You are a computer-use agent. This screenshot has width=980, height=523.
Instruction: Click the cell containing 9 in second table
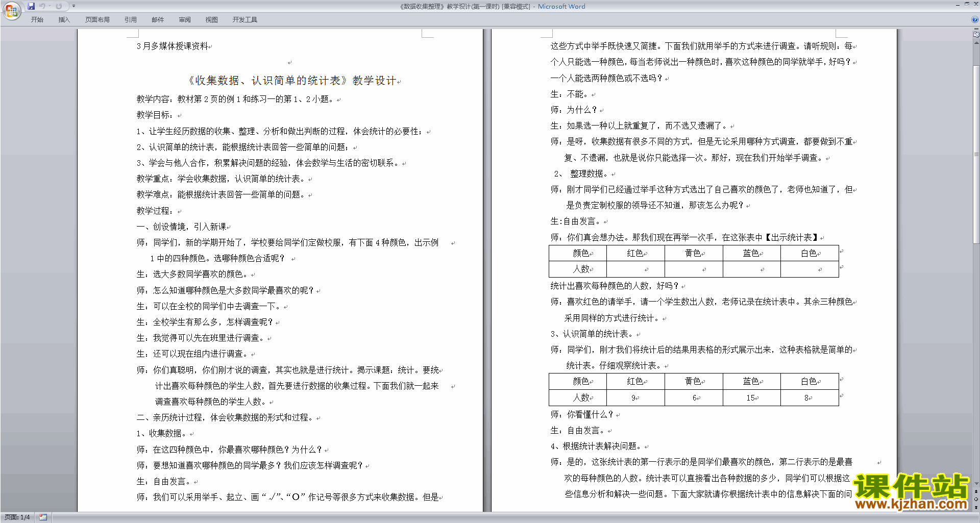click(635, 397)
